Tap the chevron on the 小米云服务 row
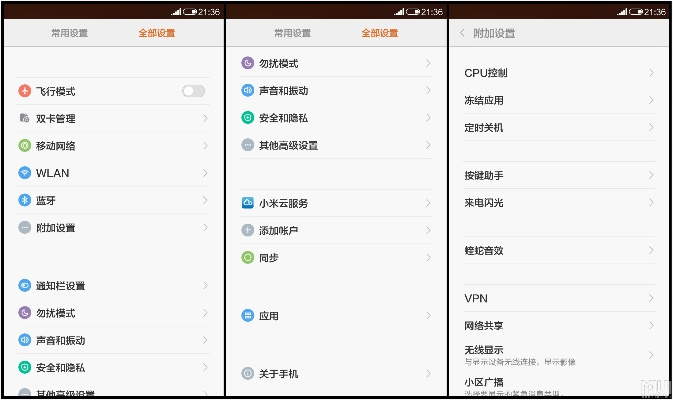 [x=428, y=203]
